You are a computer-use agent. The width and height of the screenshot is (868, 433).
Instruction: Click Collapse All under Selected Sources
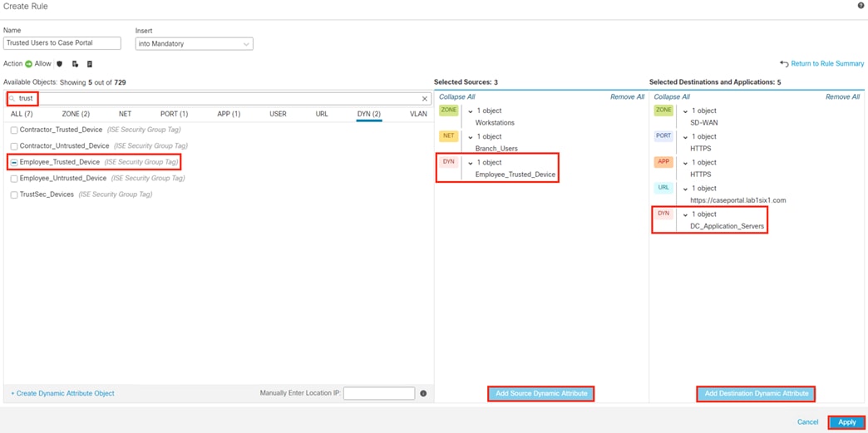tap(456, 97)
